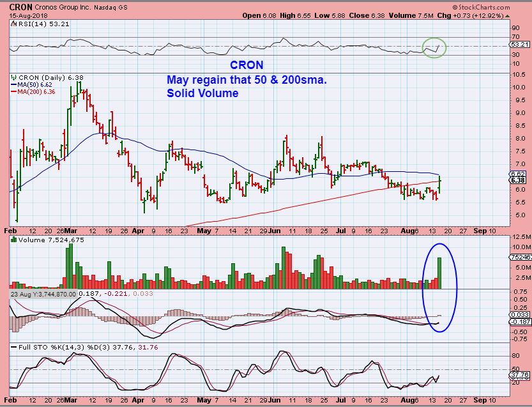The width and height of the screenshot is (532, 407).
Task: Click the MACD signal value -0.221
Action: coord(116,294)
